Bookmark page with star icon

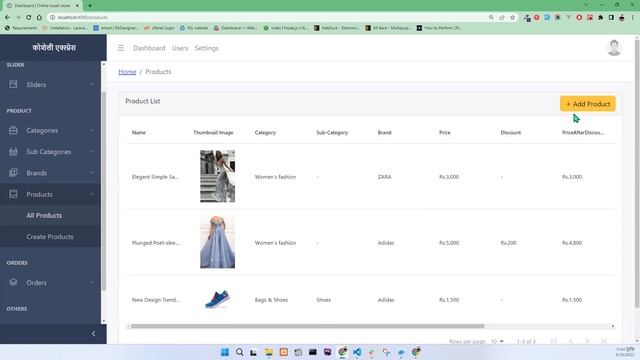coord(513,17)
